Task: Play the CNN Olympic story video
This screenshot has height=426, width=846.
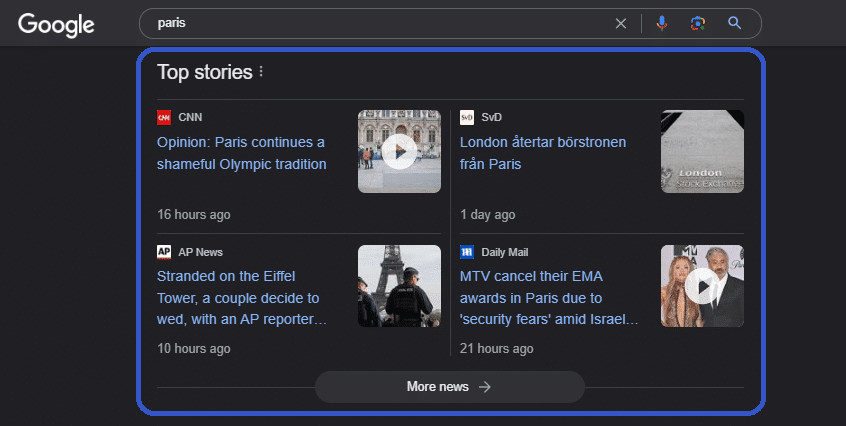Action: click(399, 152)
